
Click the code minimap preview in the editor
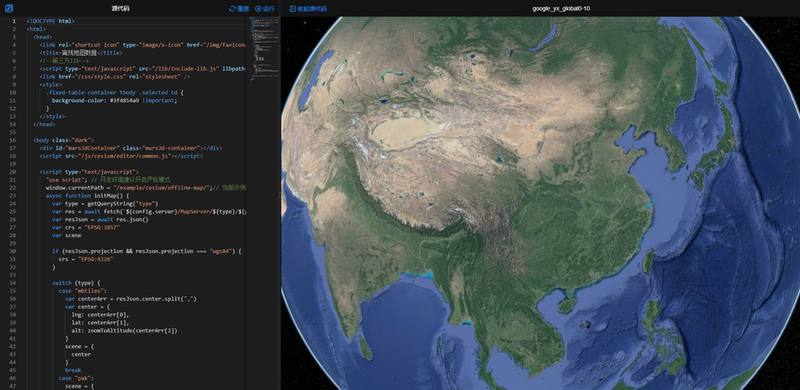264,49
